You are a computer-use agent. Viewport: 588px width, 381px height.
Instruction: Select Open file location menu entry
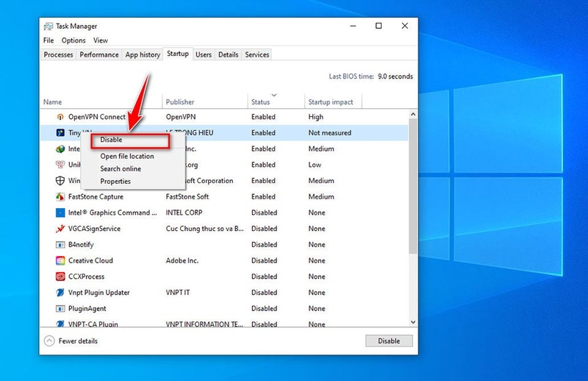point(127,156)
